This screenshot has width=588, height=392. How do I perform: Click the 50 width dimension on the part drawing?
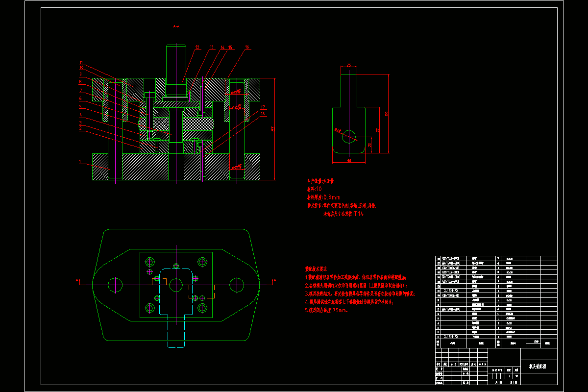[349, 160]
